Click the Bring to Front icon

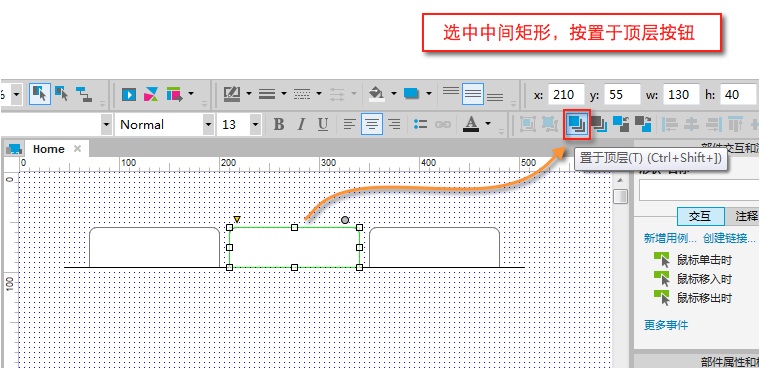pyautogui.click(x=577, y=124)
